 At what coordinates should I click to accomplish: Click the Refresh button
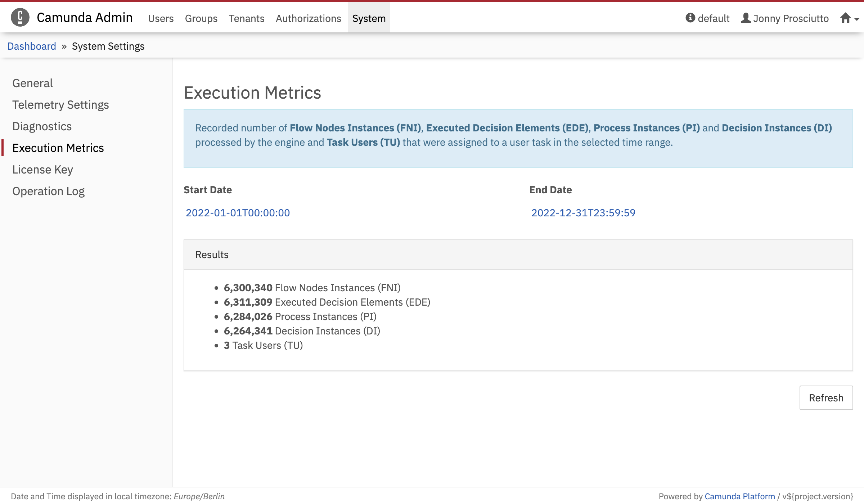coord(826,398)
